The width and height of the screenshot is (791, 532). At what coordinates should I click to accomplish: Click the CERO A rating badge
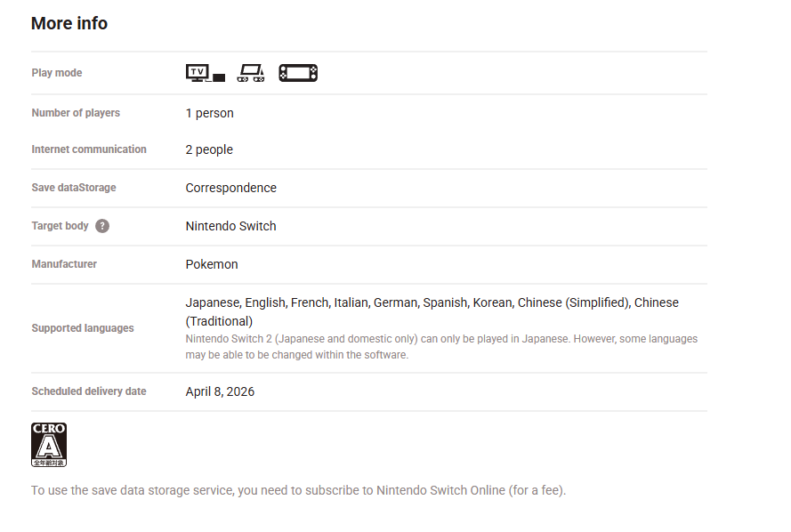tap(49, 445)
